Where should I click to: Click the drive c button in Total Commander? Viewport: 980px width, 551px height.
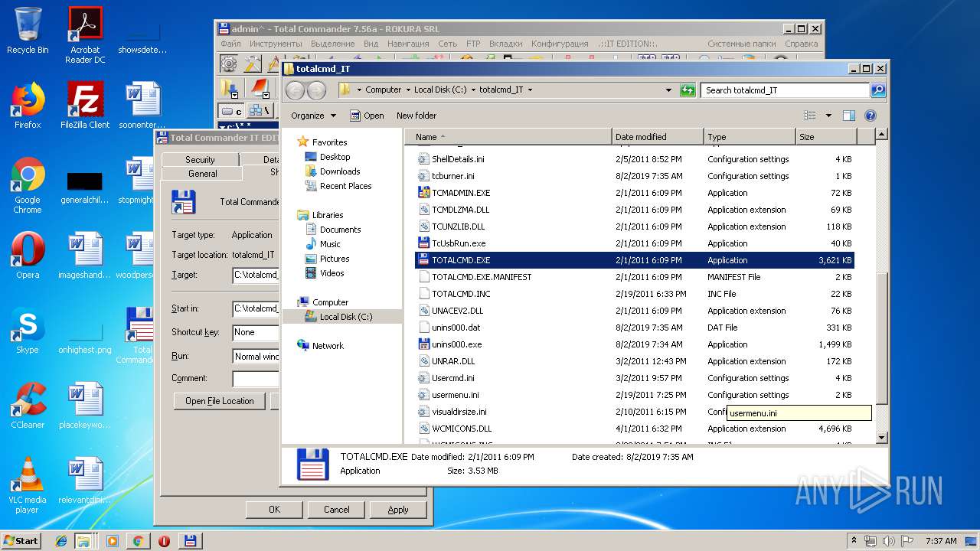click(x=231, y=111)
